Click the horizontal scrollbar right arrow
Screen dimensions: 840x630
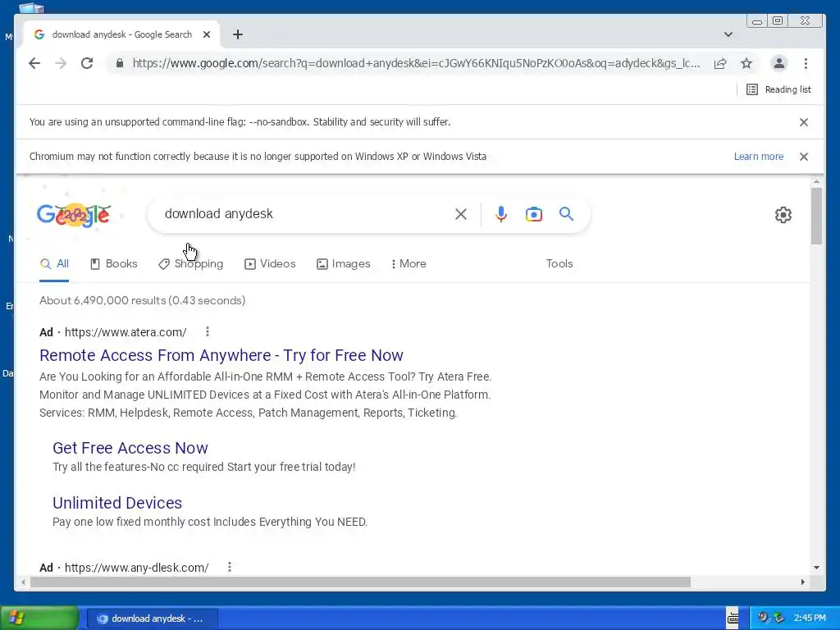pyautogui.click(x=802, y=582)
